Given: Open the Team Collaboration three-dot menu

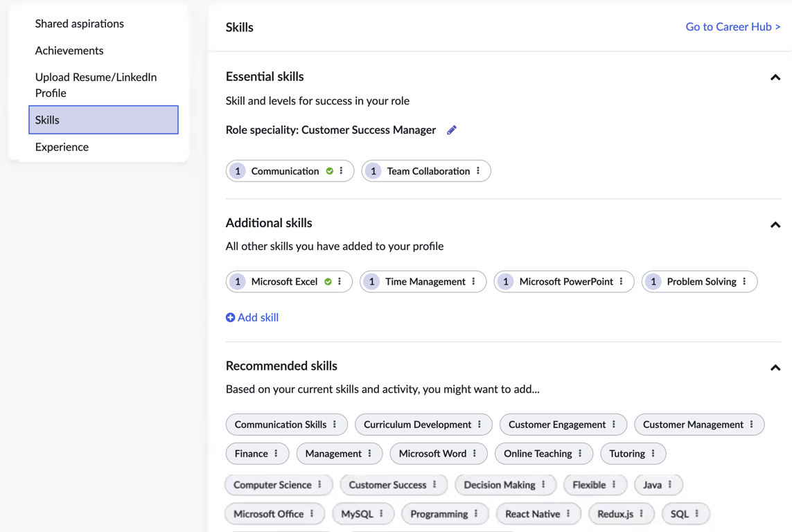Looking at the screenshot, I should 478,171.
